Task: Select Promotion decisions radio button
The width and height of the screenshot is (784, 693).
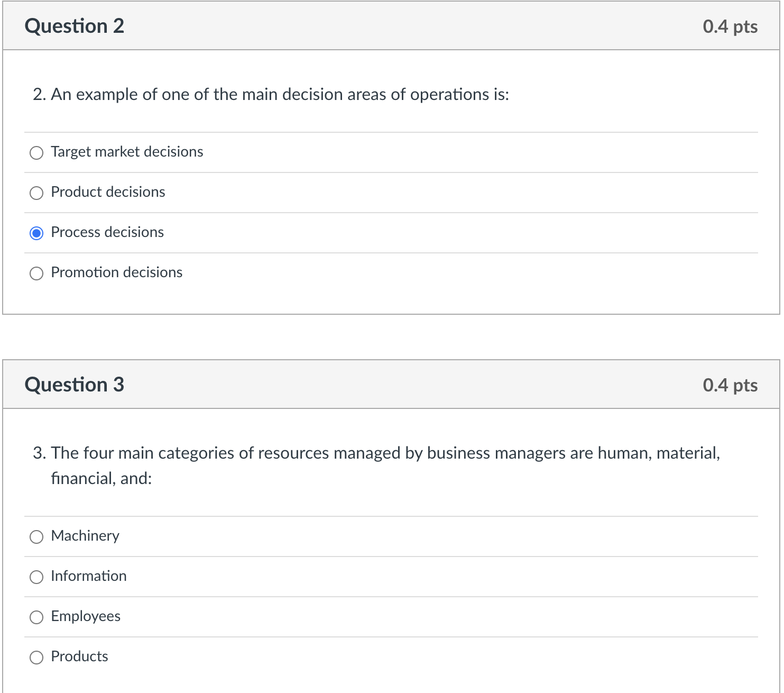Action: (36, 273)
